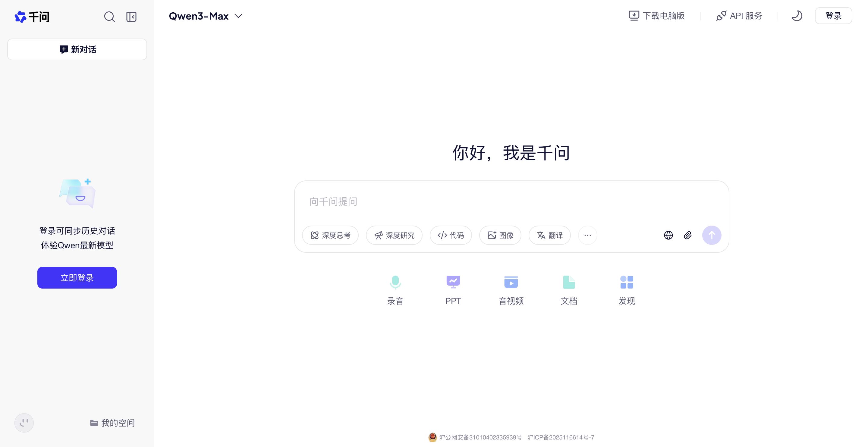Screen dimensions: 868x447
Task: Collapse the sidebar with the panel icon
Action: point(131,17)
